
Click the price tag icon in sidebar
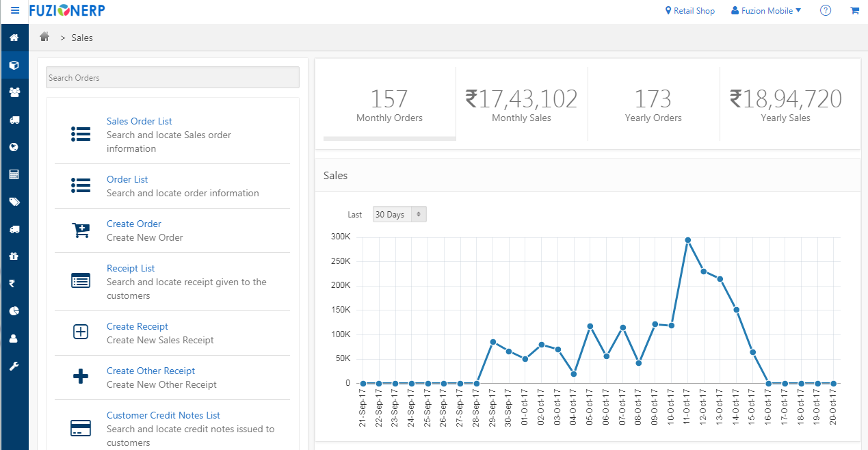pyautogui.click(x=14, y=202)
